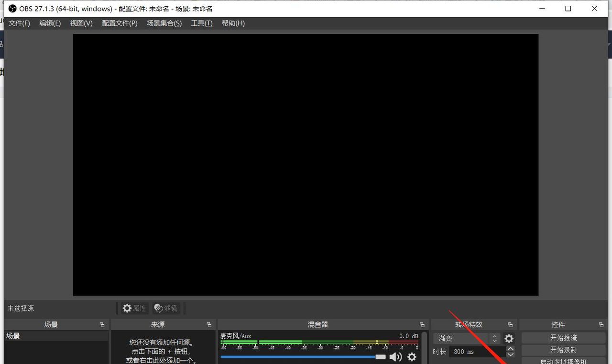Click the 未选择源 status text

[x=21, y=309]
